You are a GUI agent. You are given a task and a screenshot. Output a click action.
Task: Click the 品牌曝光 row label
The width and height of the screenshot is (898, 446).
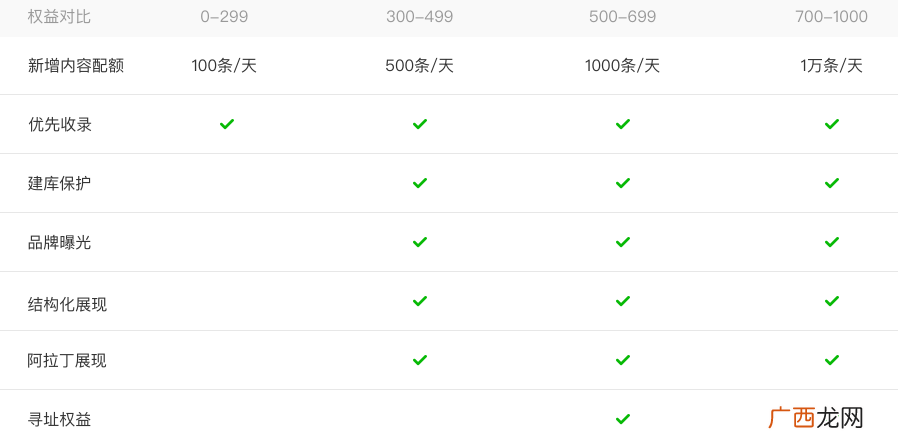(60, 243)
